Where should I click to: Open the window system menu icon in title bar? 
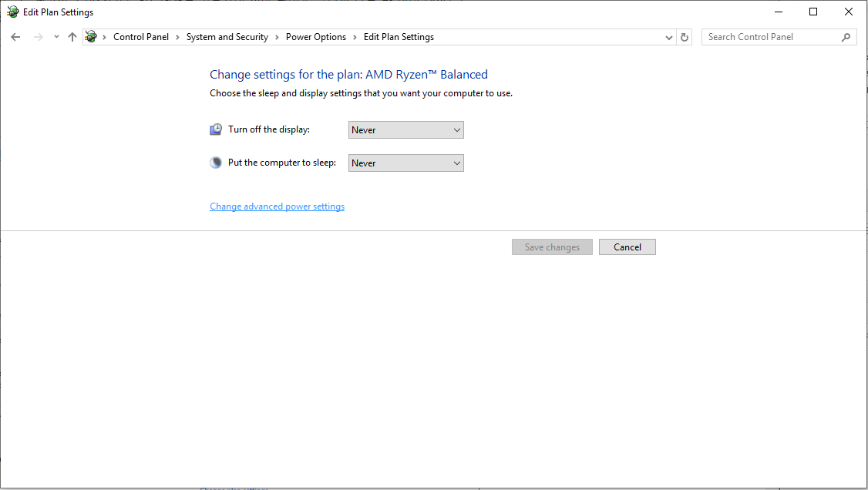(x=12, y=12)
